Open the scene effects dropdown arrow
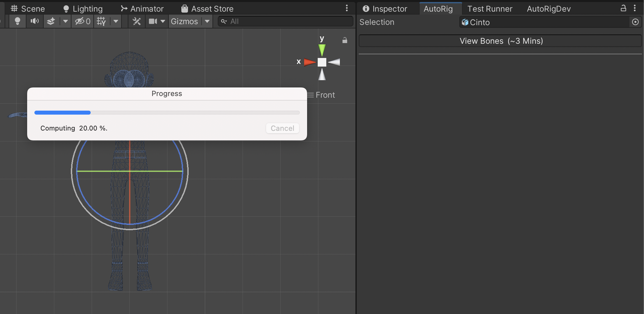The width and height of the screenshot is (644, 314). (x=65, y=21)
